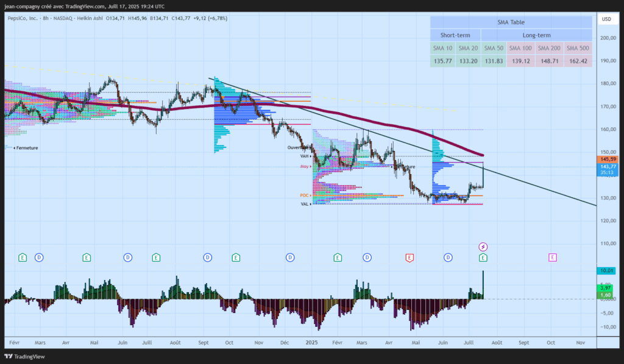This screenshot has height=364, width=624.
Task: Click the POC label on the volume profile
Action: [x=304, y=195]
